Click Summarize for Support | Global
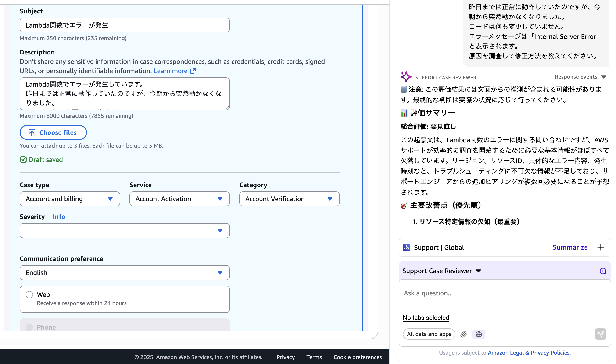Viewport: 616px width, 364px height. pyautogui.click(x=570, y=247)
